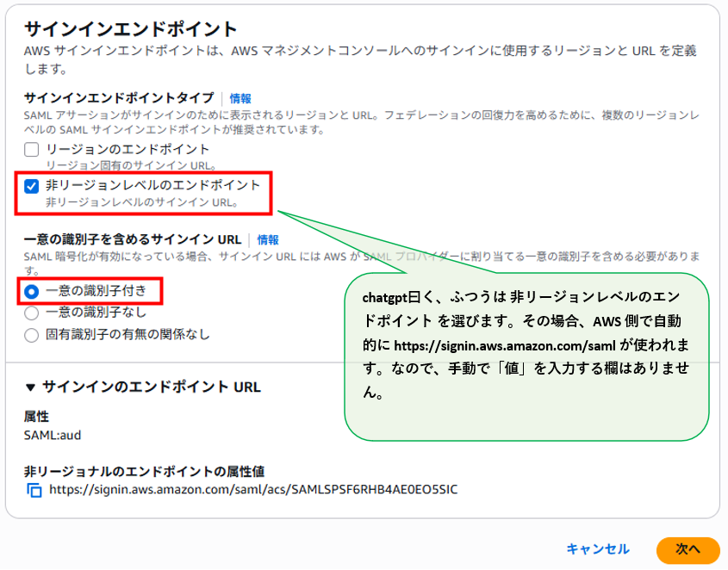Select the 一意の識別子付き radio option
The width and height of the screenshot is (728, 570).
pyautogui.click(x=32, y=292)
